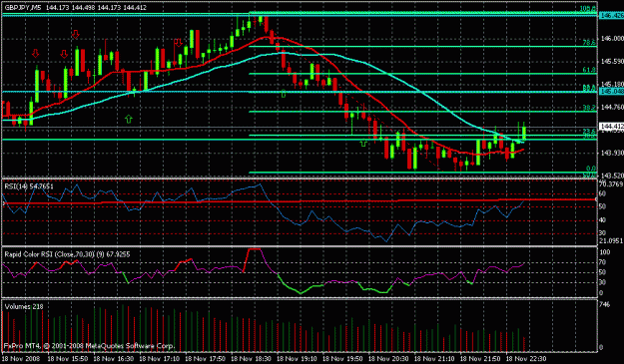Click the red down arrow above the 17:10 candles

[179, 43]
